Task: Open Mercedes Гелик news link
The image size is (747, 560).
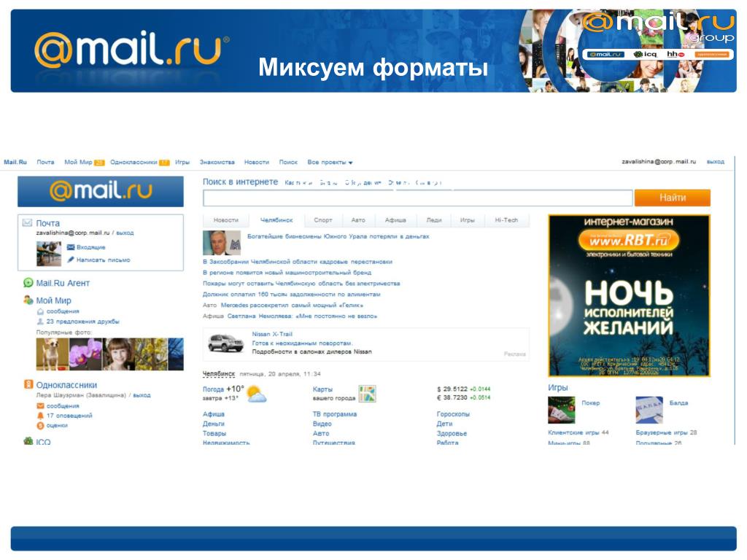Action: (x=292, y=305)
